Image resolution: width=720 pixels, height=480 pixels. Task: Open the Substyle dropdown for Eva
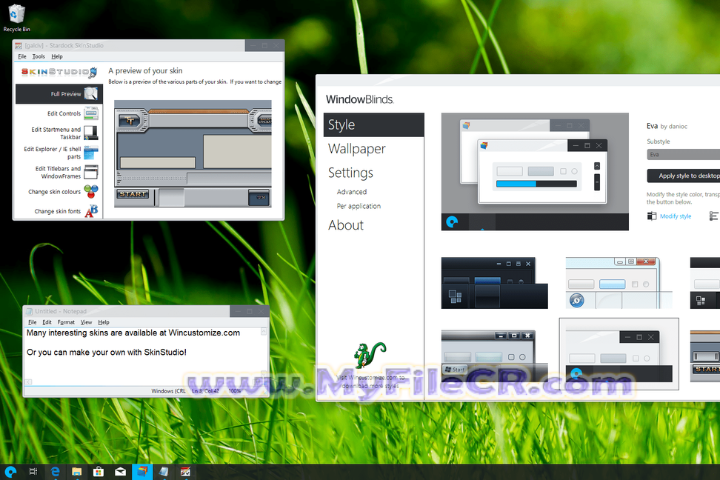click(683, 154)
